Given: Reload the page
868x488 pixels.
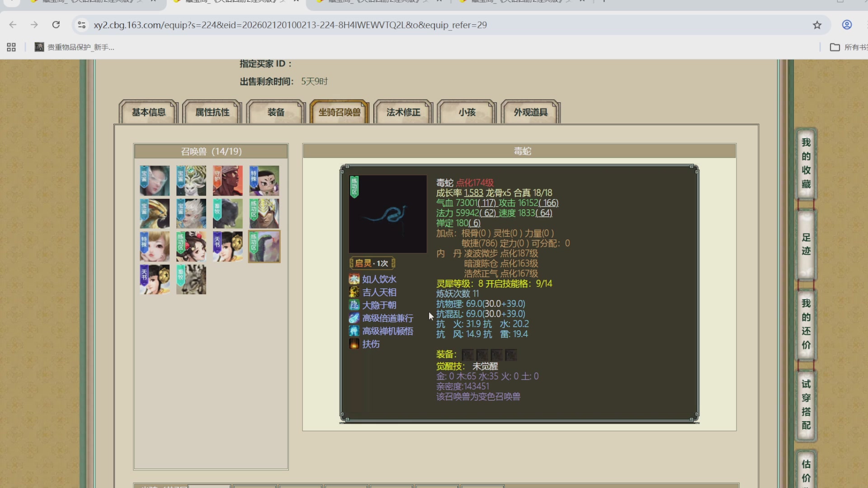Looking at the screenshot, I should (x=56, y=25).
